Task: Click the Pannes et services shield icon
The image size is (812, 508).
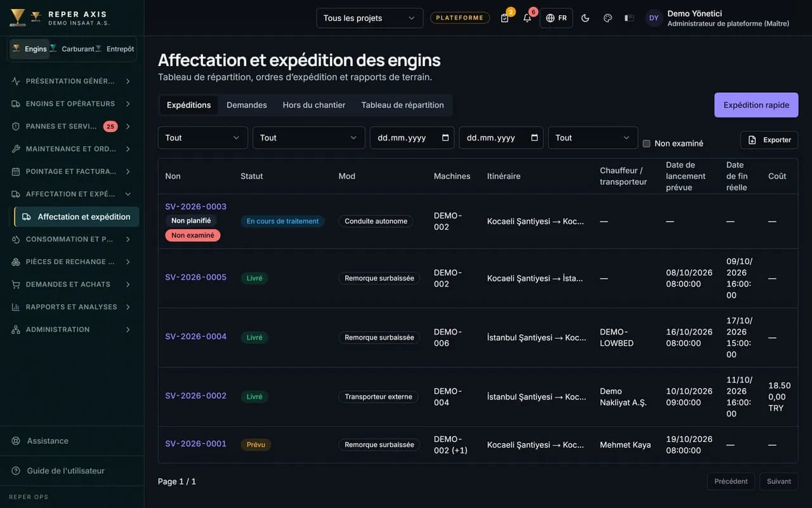Action: tap(16, 126)
